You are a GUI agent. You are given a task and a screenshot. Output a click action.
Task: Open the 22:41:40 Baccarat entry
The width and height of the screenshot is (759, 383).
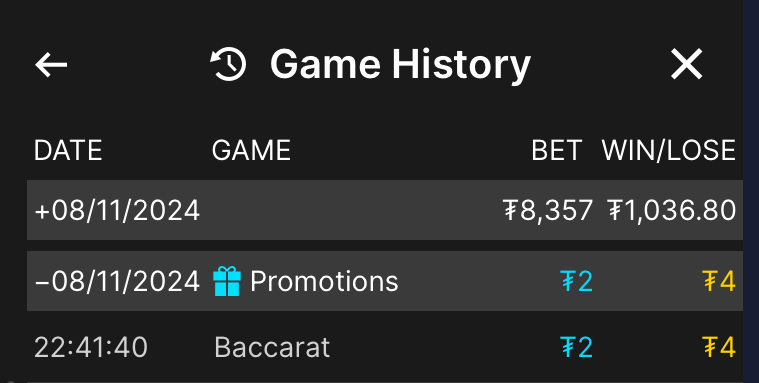[x=385, y=347]
